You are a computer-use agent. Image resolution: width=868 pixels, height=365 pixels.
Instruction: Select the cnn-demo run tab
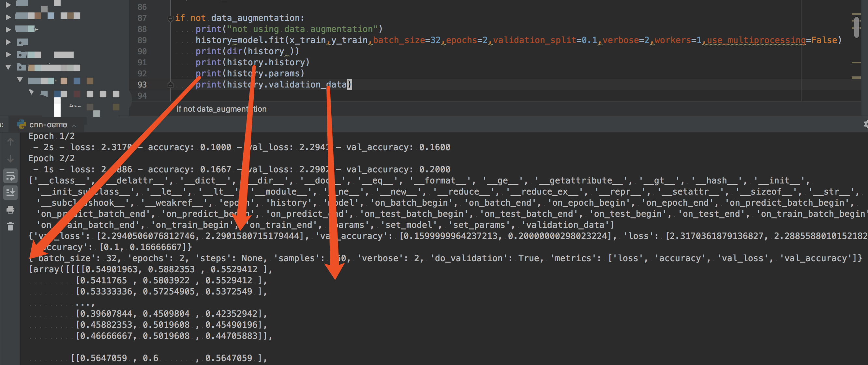pyautogui.click(x=48, y=125)
